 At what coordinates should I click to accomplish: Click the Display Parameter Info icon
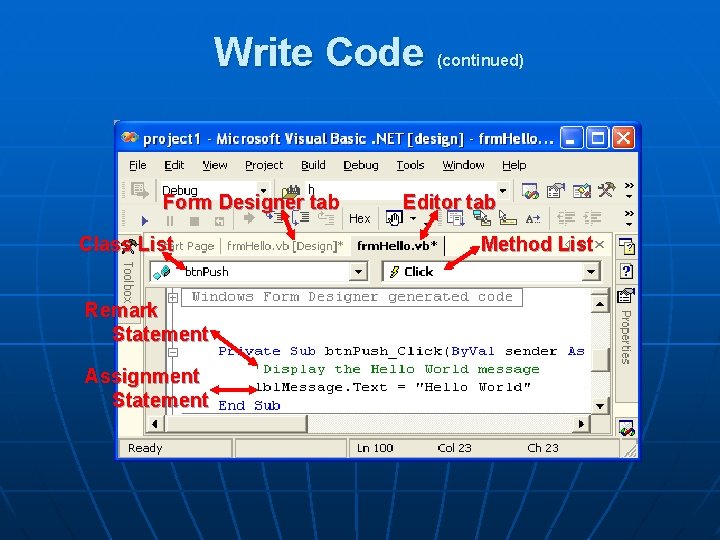pyautogui.click(x=482, y=219)
